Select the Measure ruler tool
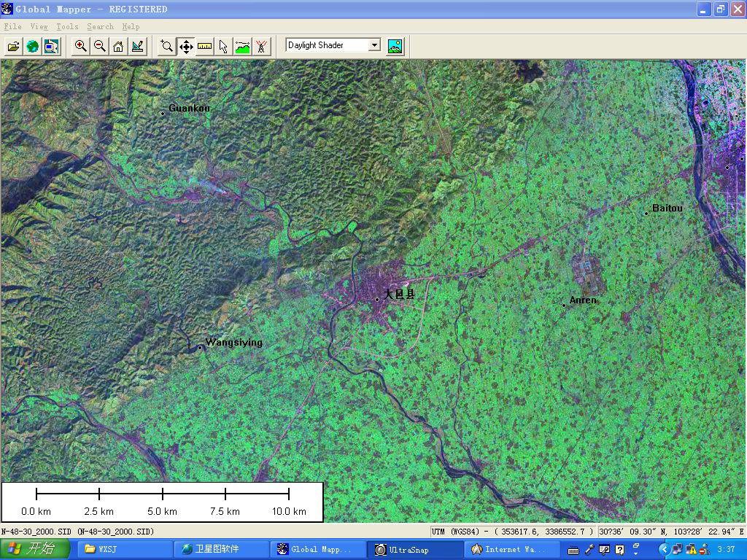 pyautogui.click(x=205, y=46)
